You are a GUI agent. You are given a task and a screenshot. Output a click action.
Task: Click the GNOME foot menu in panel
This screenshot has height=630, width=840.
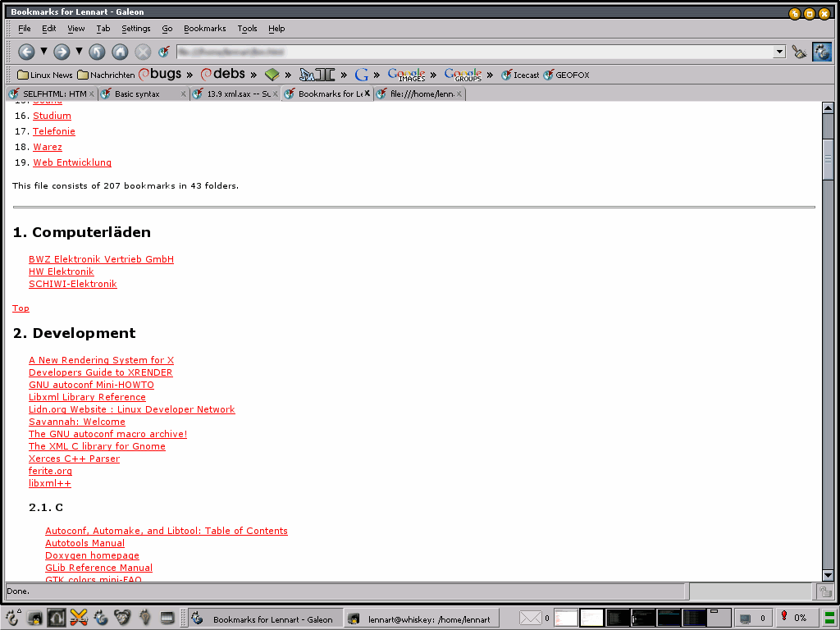coord(12,619)
